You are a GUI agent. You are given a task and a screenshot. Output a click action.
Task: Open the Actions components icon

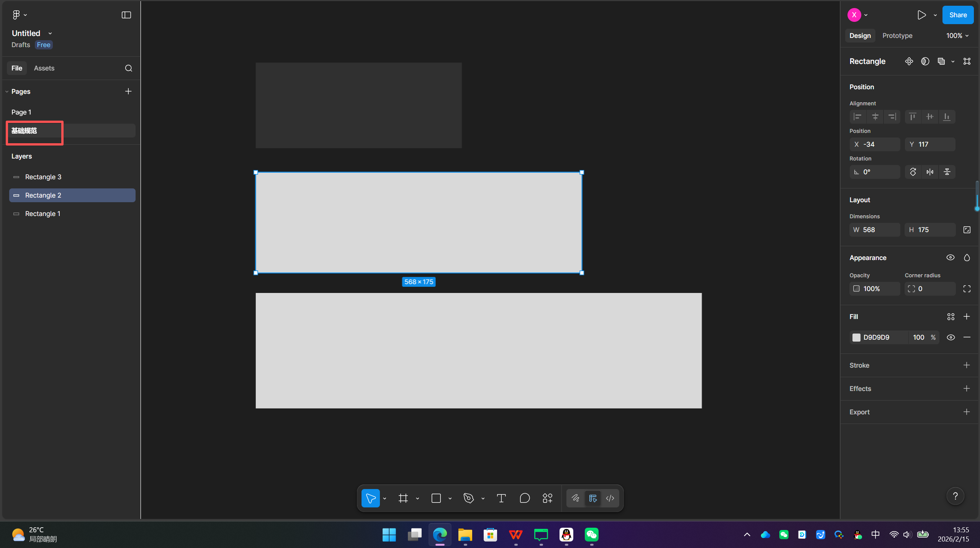[547, 498]
